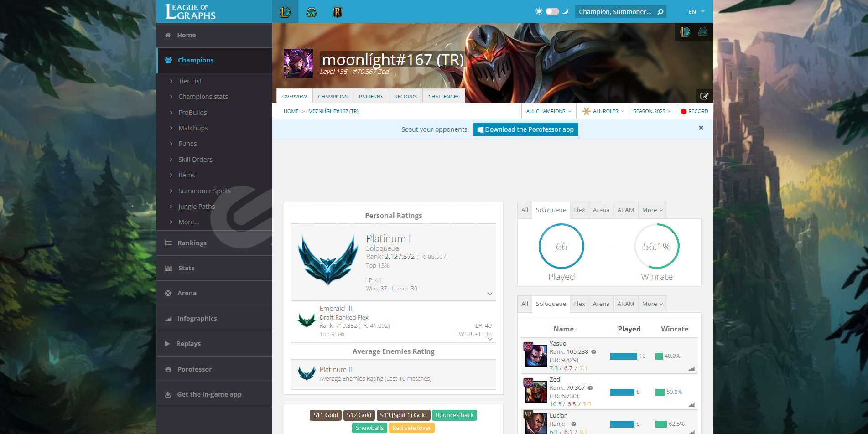
Task: Focus the Champion, Summoner search field
Action: pyautogui.click(x=614, y=12)
